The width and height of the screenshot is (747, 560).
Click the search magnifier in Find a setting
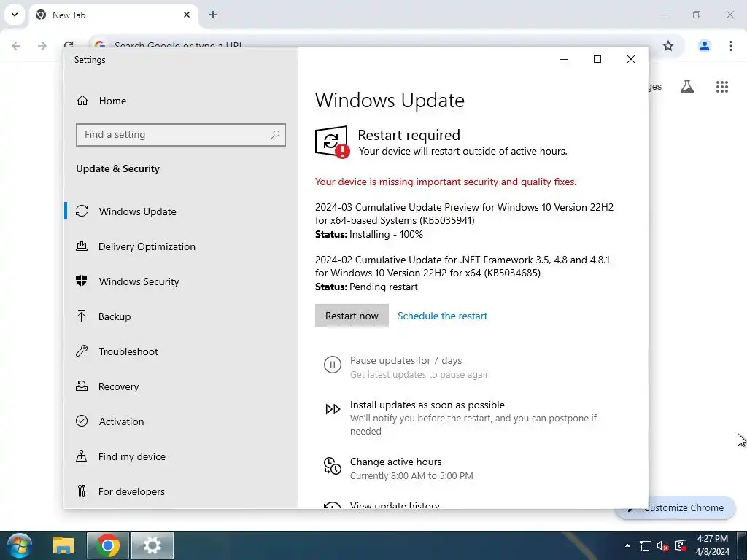point(275,135)
